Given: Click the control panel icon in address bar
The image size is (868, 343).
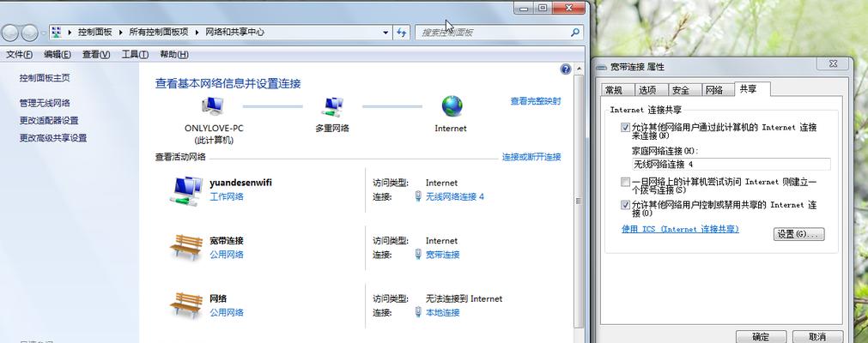Looking at the screenshot, I should (57, 32).
